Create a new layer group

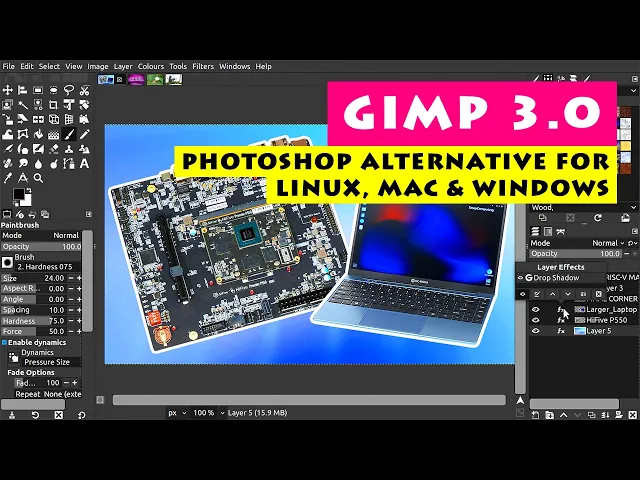(550, 415)
